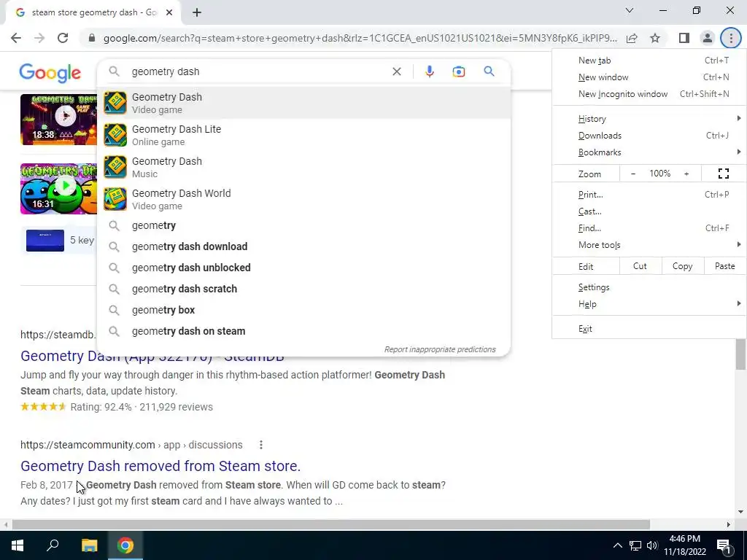Choose 'Geometry Dash World' suggestion
747x560 pixels.
click(x=303, y=200)
